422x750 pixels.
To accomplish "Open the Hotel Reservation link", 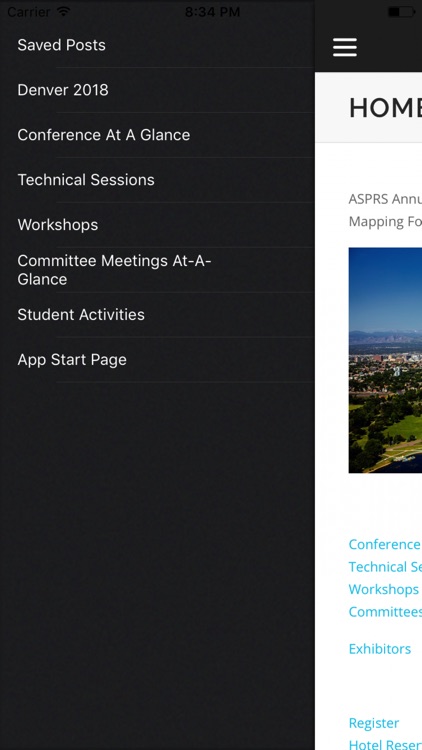I will [x=385, y=744].
